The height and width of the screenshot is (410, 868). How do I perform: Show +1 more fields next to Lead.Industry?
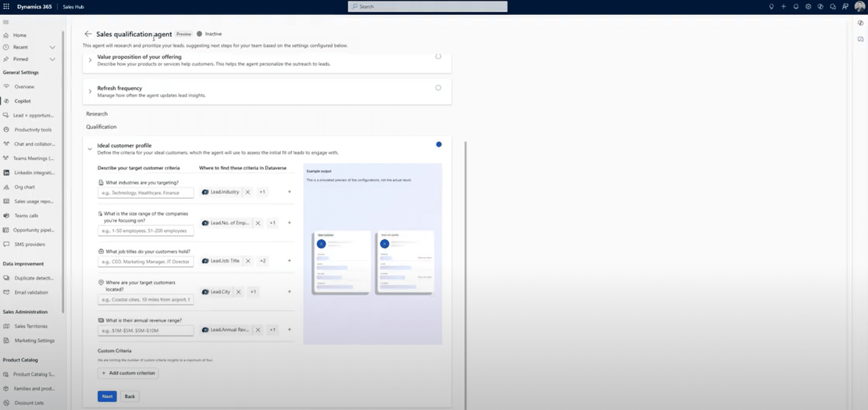coord(262,192)
